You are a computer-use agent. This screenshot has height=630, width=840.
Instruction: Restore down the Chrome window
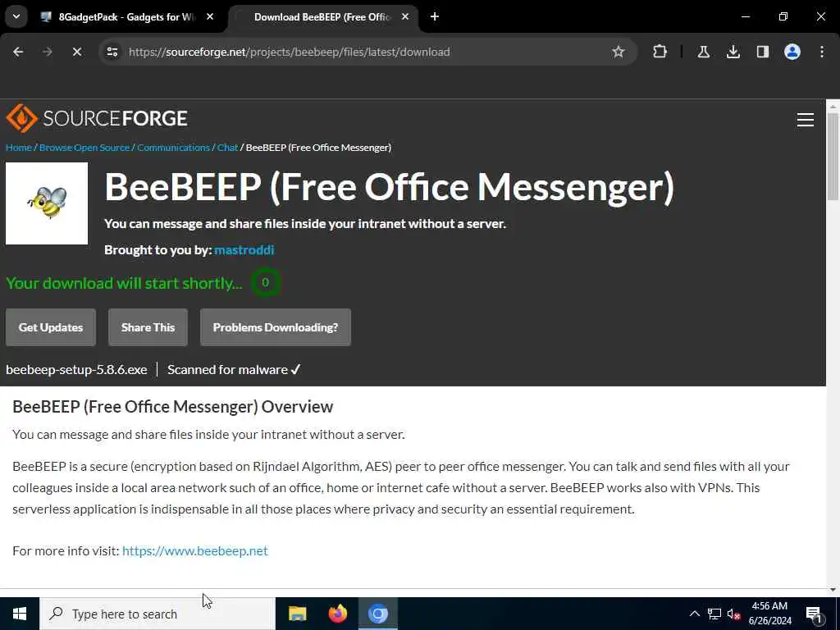click(783, 16)
